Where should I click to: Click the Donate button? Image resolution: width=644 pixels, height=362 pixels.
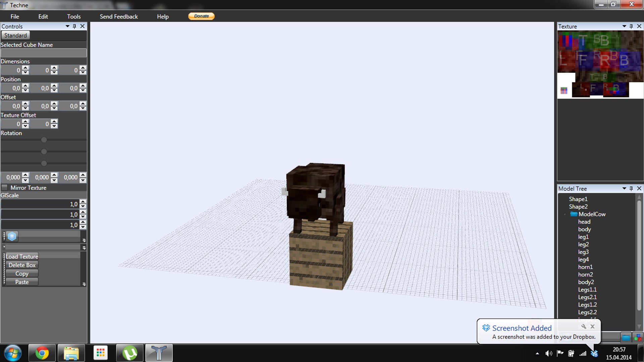coord(201,16)
